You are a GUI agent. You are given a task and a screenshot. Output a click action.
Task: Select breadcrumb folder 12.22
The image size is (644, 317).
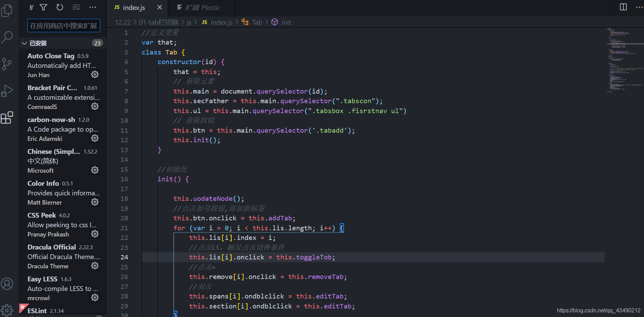tap(123, 22)
